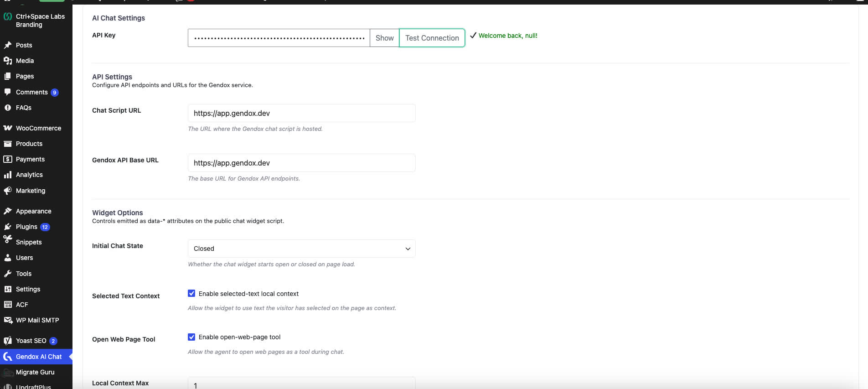The height and width of the screenshot is (389, 868).
Task: Click the "API Settings" section heading
Action: tap(112, 77)
